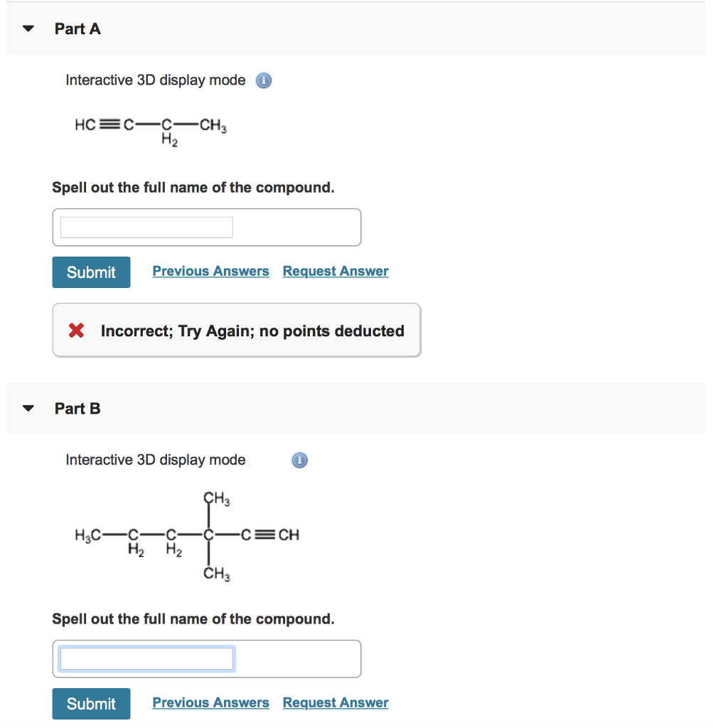The height and width of the screenshot is (728, 713).
Task: Submit the Part A answer
Action: [x=91, y=272]
